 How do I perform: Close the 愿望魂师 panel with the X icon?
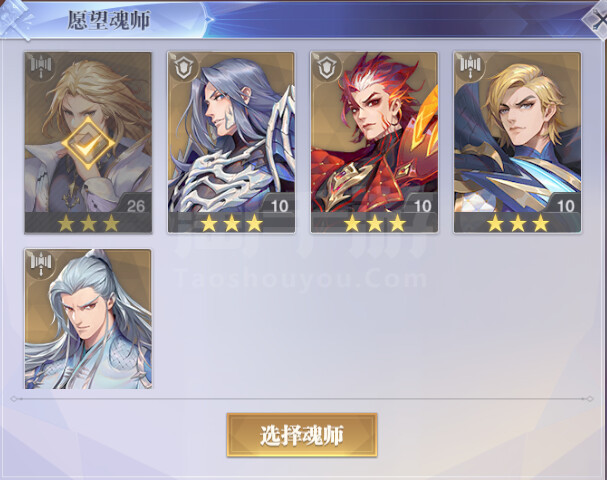click(x=598, y=19)
